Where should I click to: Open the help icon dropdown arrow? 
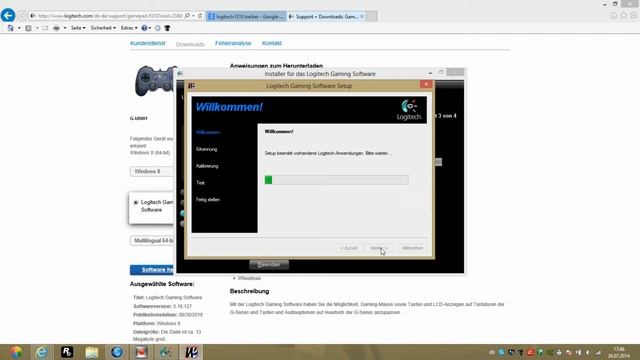click(150, 28)
